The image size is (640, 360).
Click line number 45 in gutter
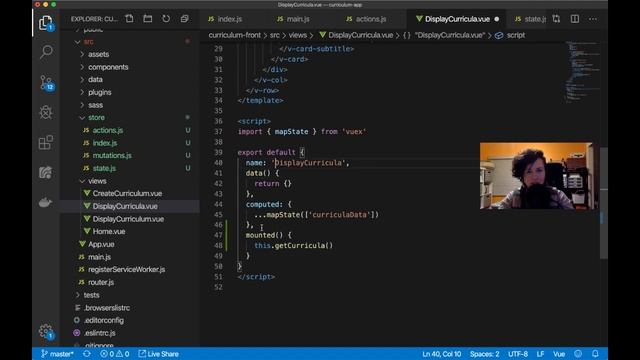(218, 215)
